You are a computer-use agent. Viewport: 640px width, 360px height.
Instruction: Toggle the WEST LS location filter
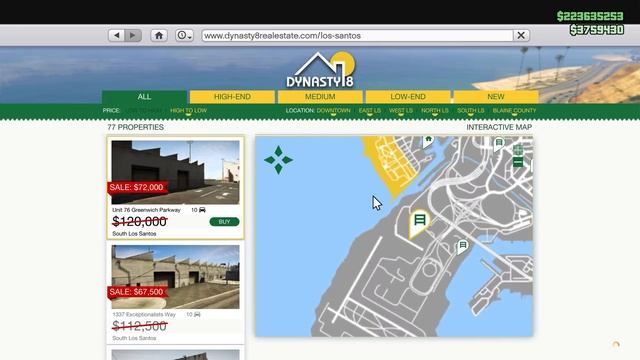401,111
